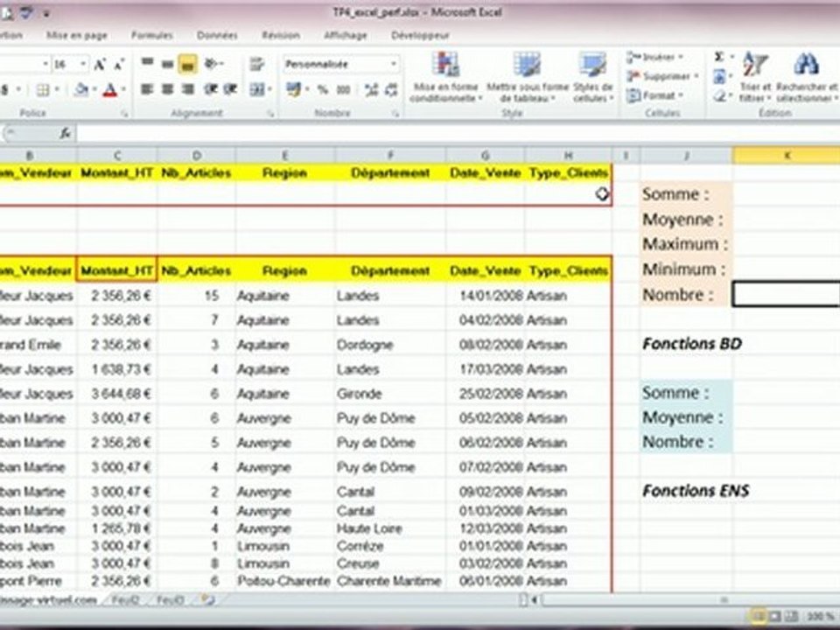This screenshot has height=630, width=840.
Task: Open the Affichage tab
Action: click(x=346, y=35)
